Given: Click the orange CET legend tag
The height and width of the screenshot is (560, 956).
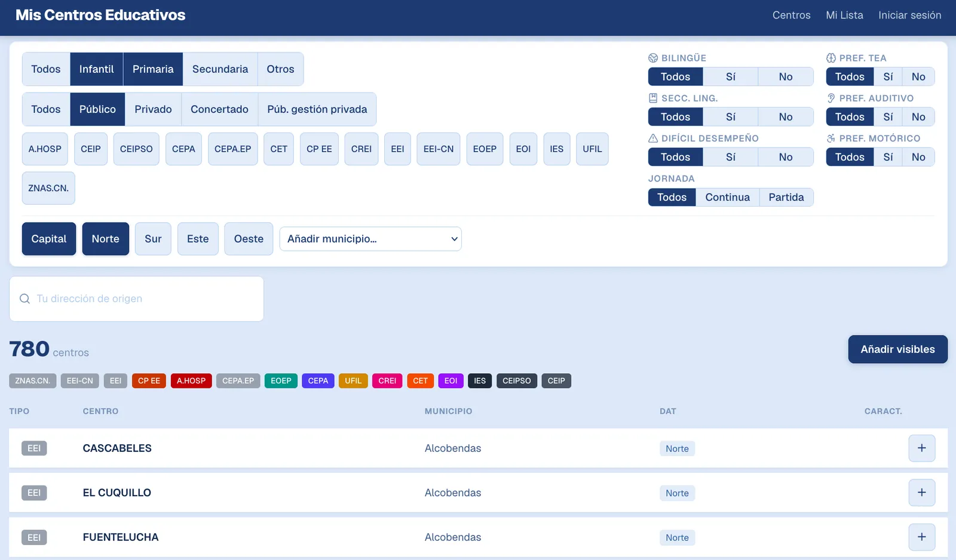Looking at the screenshot, I should click(x=420, y=381).
